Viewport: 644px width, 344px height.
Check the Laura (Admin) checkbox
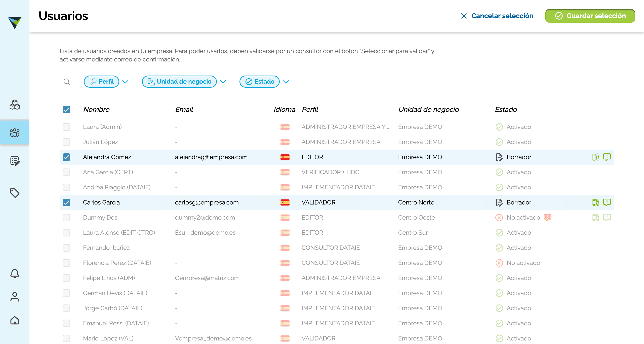click(66, 127)
